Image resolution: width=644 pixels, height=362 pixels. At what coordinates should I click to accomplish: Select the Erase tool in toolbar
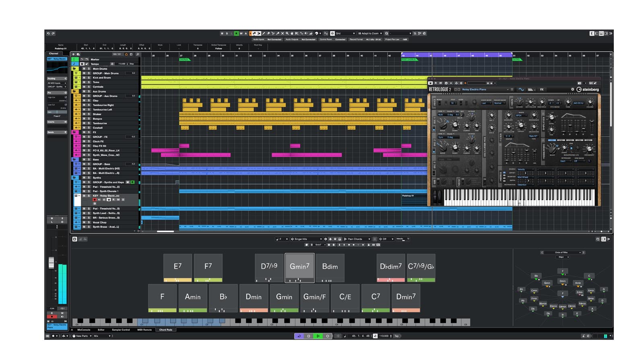(268, 33)
